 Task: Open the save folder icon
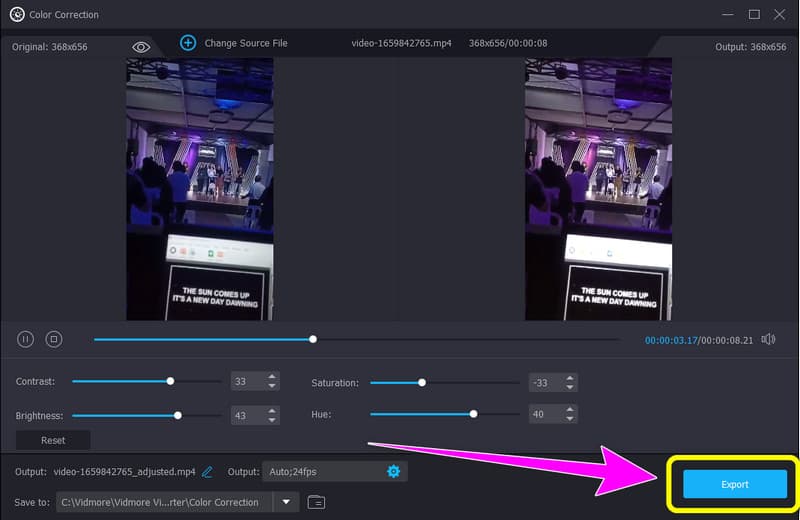(x=316, y=502)
